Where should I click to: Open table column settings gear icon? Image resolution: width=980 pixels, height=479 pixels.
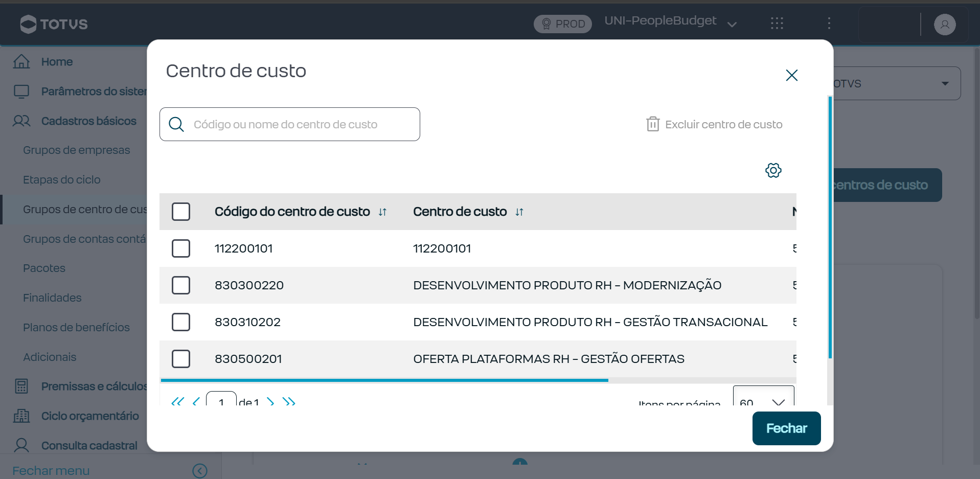(773, 170)
